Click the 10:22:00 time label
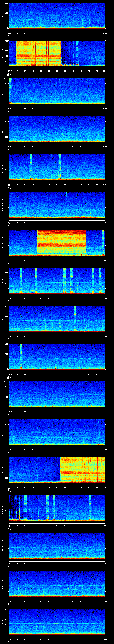Image resolution: width=114 pixels, height=644 pixels. pos(9,336)
